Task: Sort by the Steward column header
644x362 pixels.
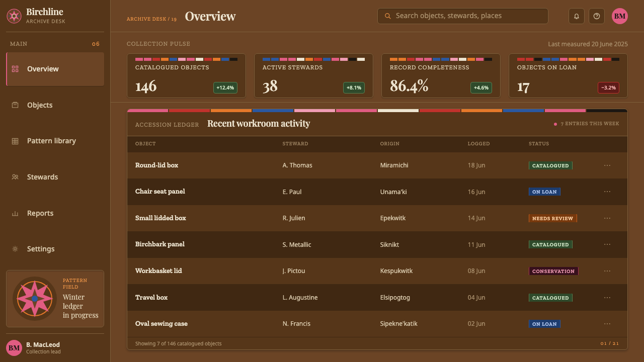Action: tap(295, 144)
